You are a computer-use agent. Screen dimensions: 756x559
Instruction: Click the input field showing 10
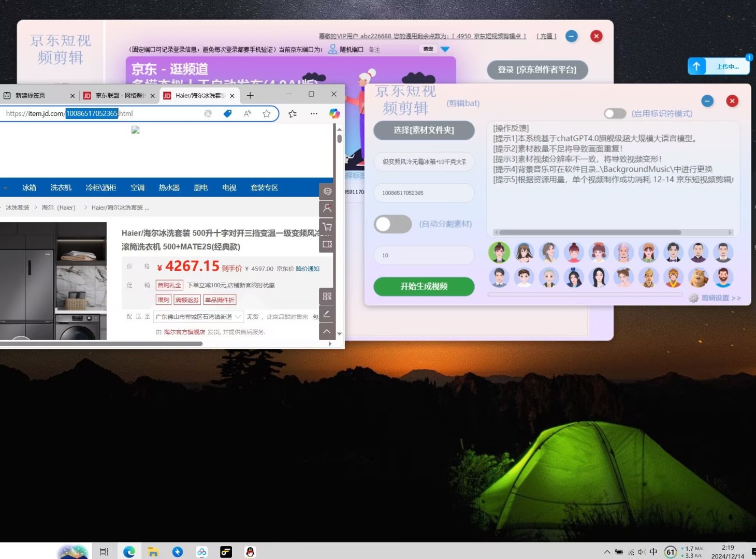tap(424, 256)
